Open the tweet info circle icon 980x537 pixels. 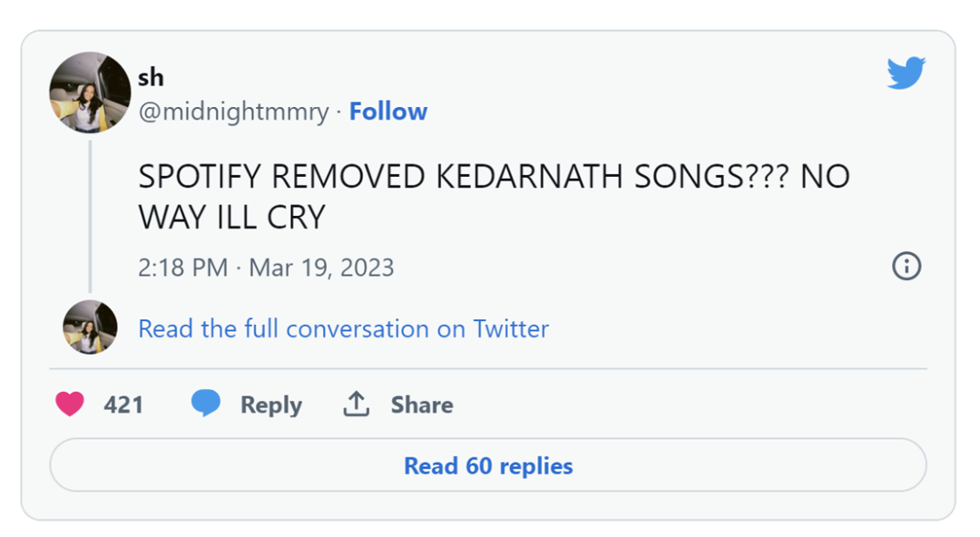coord(906,266)
